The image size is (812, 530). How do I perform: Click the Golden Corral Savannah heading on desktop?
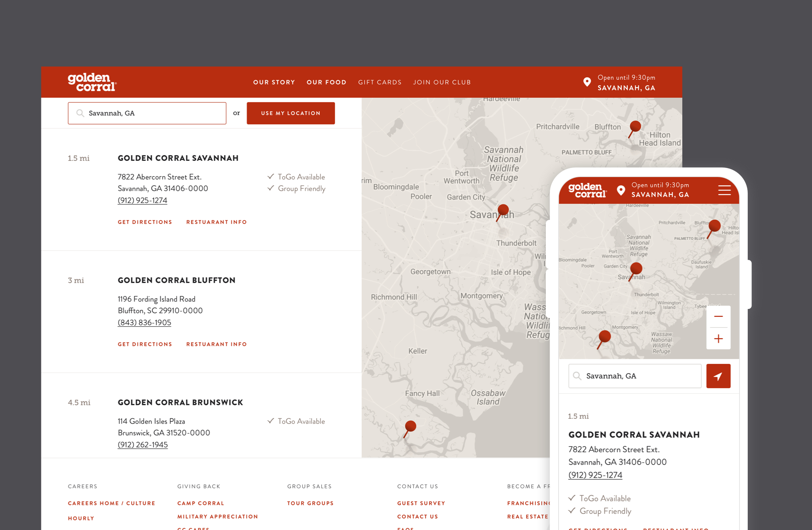tap(178, 158)
